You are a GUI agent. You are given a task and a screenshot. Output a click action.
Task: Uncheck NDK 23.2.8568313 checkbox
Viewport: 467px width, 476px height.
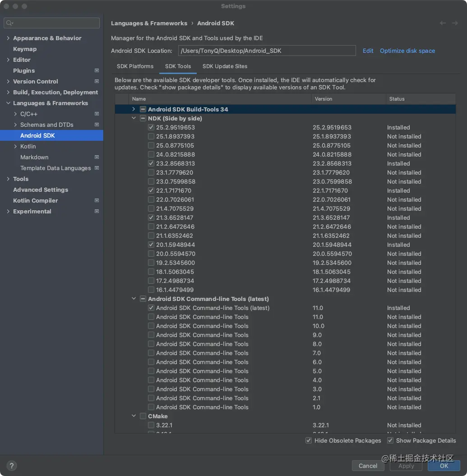[151, 163]
